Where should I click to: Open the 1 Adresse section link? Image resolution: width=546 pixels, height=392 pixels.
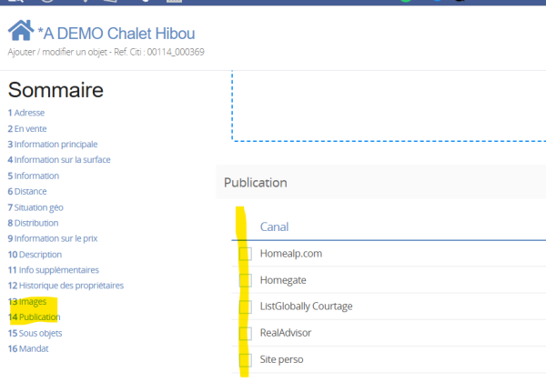26,113
